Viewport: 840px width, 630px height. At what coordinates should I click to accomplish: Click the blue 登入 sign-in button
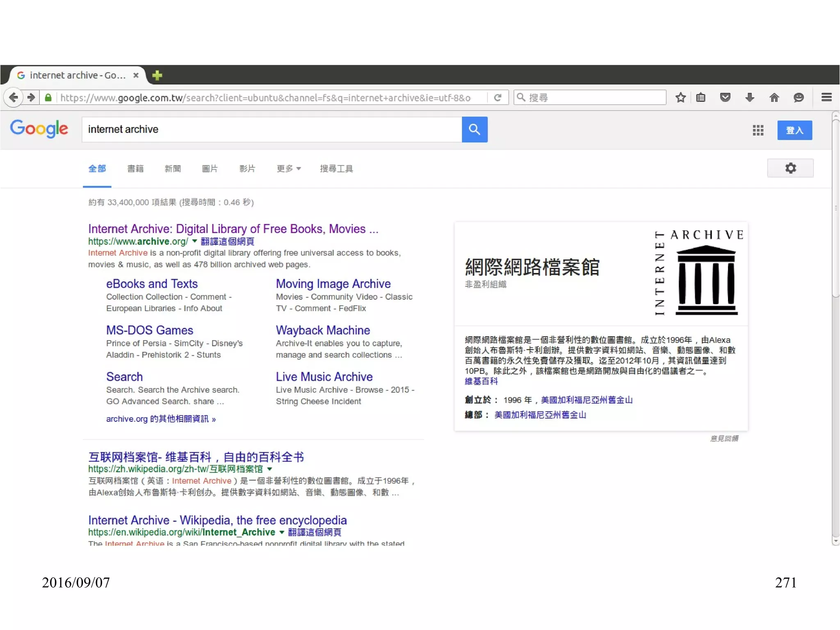click(x=794, y=130)
